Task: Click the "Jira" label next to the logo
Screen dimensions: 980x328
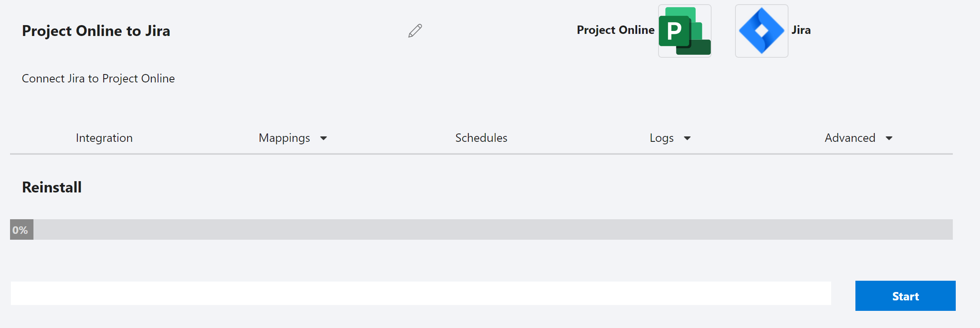Action: (x=801, y=30)
